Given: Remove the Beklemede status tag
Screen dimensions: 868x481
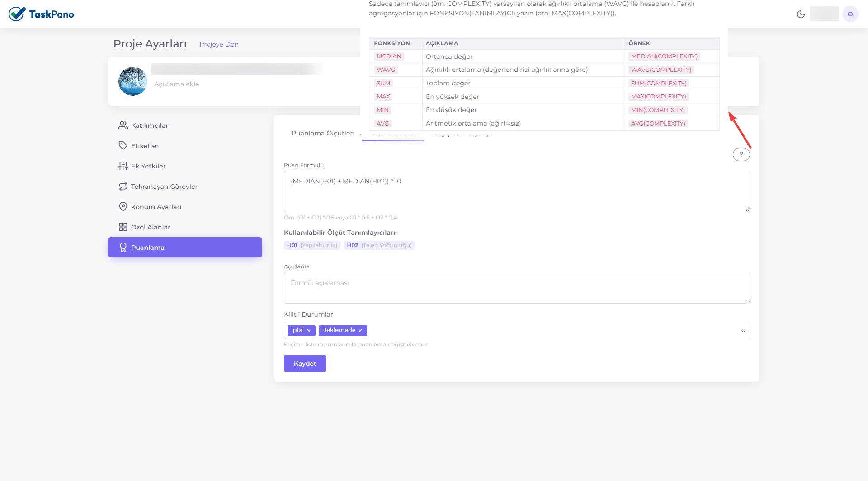Looking at the screenshot, I should tap(360, 331).
